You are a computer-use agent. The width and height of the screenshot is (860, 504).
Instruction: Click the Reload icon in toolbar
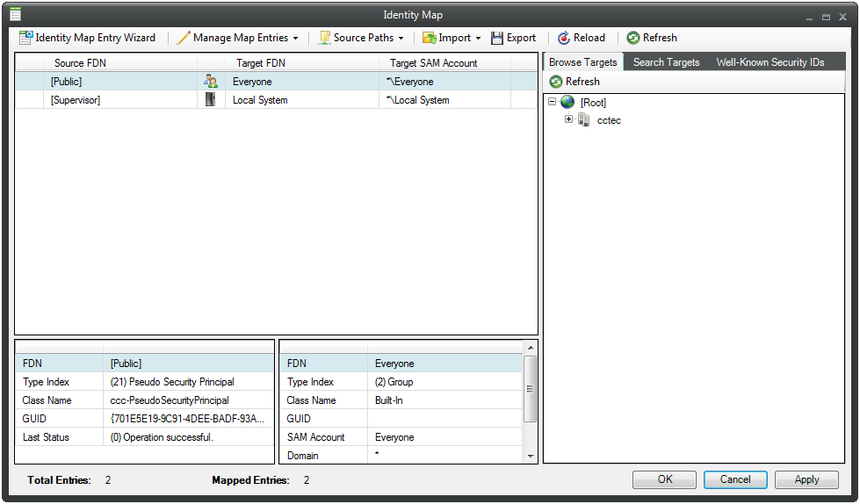tap(564, 38)
